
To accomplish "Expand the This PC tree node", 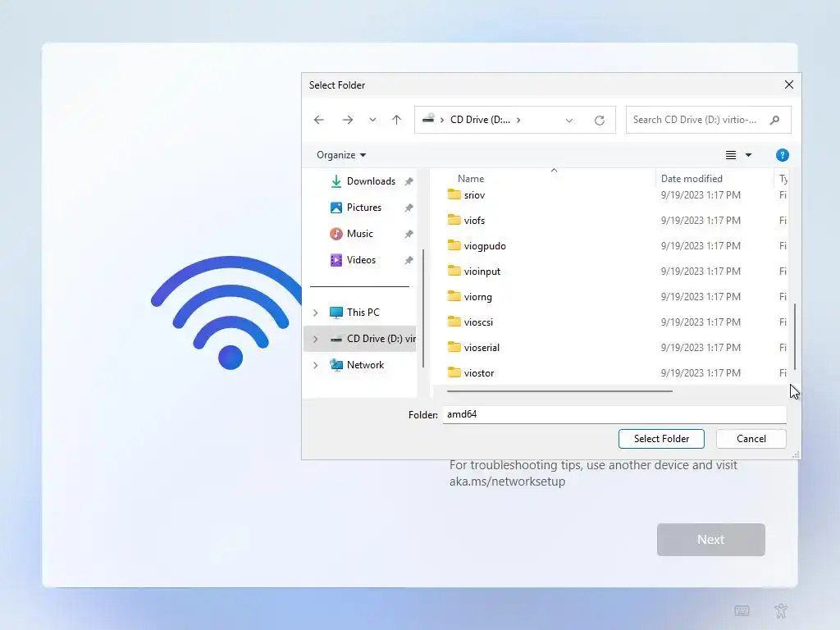I will coord(316,313).
